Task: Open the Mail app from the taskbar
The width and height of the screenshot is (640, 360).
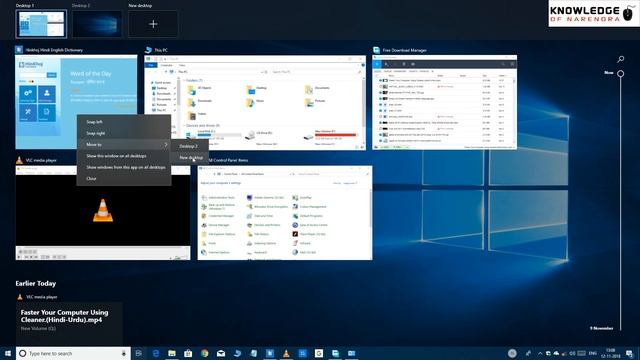Action: tap(221, 353)
